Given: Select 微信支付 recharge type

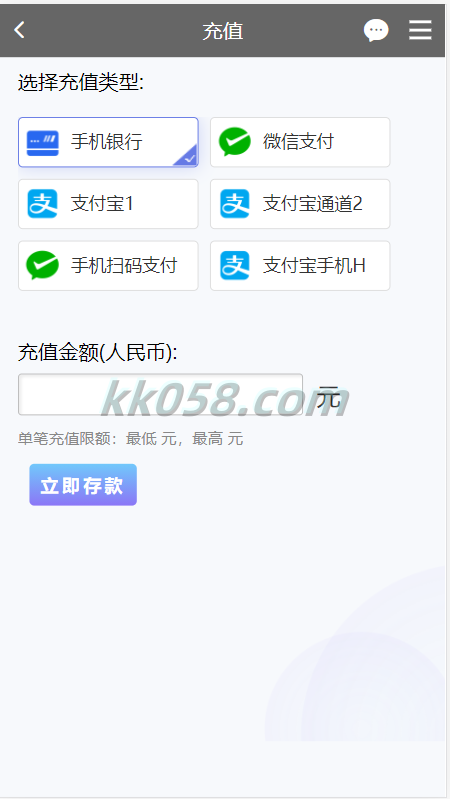Looking at the screenshot, I should (300, 142).
